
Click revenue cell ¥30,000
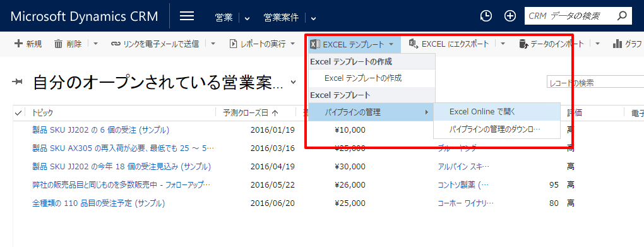(x=350, y=166)
